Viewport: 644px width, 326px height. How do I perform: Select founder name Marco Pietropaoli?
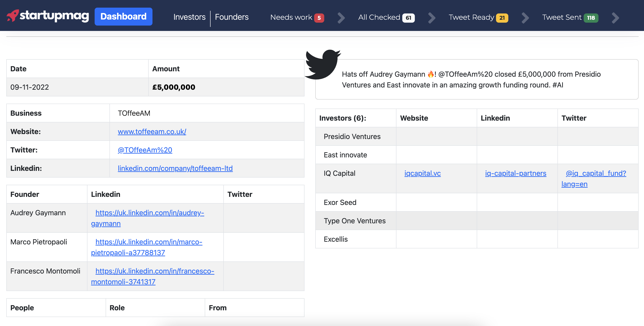pos(39,242)
